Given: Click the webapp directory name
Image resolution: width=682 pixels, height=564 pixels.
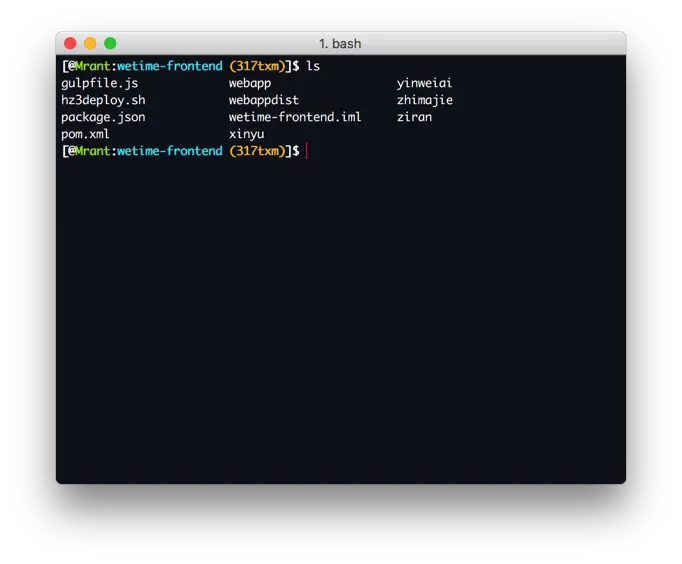Looking at the screenshot, I should [x=250, y=83].
